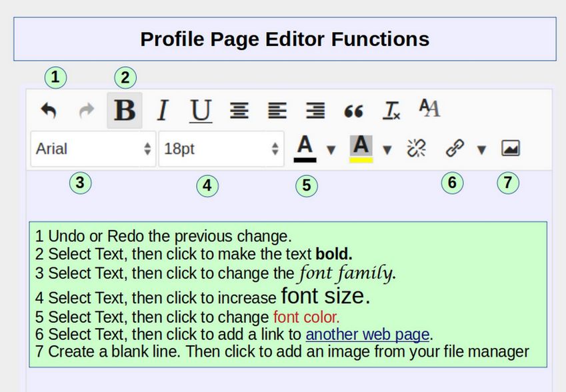Center align the text
Image resolution: width=566 pixels, height=392 pixels.
tap(239, 111)
